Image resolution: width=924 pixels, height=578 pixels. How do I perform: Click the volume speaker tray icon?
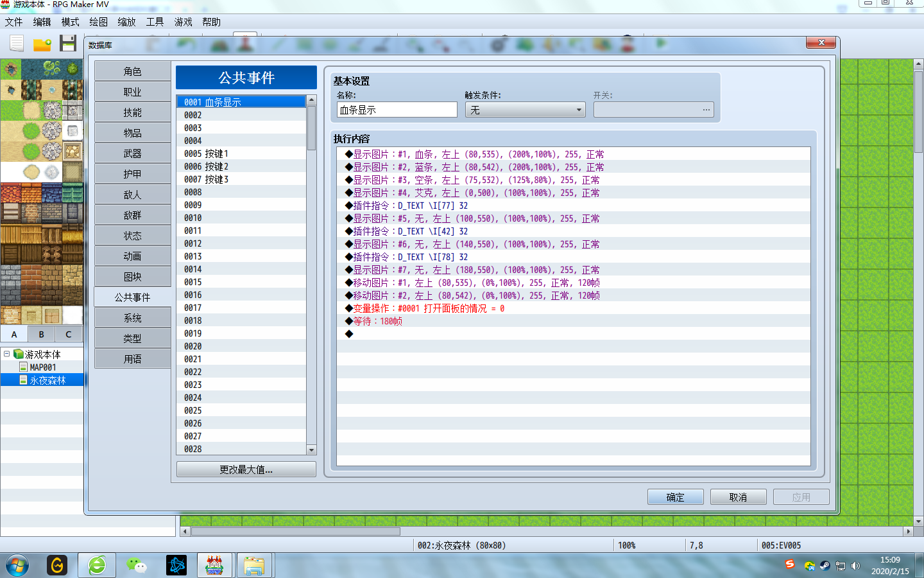pos(855,566)
